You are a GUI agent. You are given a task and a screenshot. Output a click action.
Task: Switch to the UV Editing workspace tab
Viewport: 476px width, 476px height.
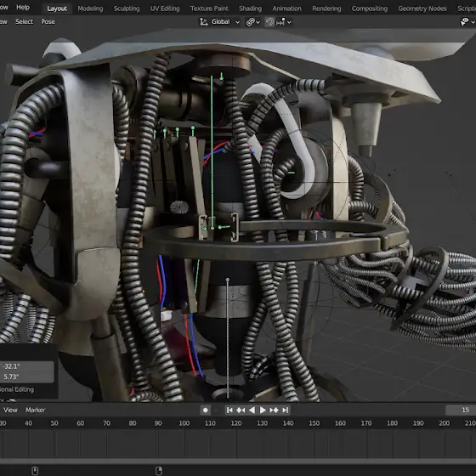click(165, 8)
